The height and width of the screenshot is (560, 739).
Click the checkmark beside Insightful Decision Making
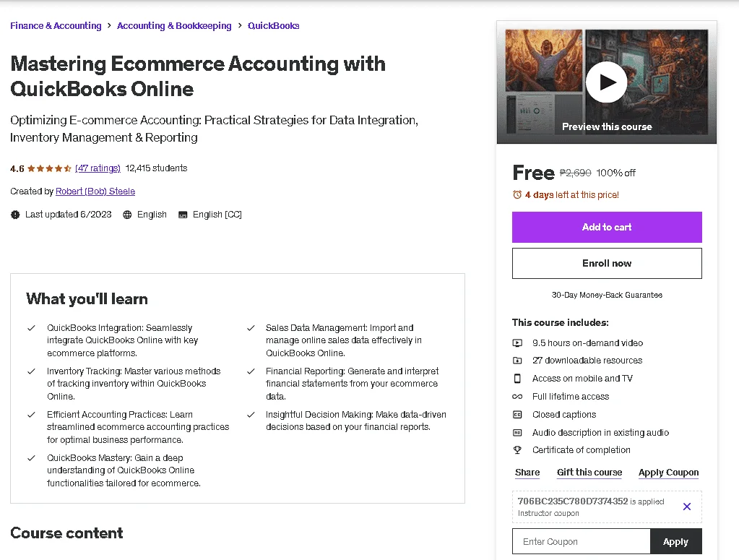pos(251,415)
